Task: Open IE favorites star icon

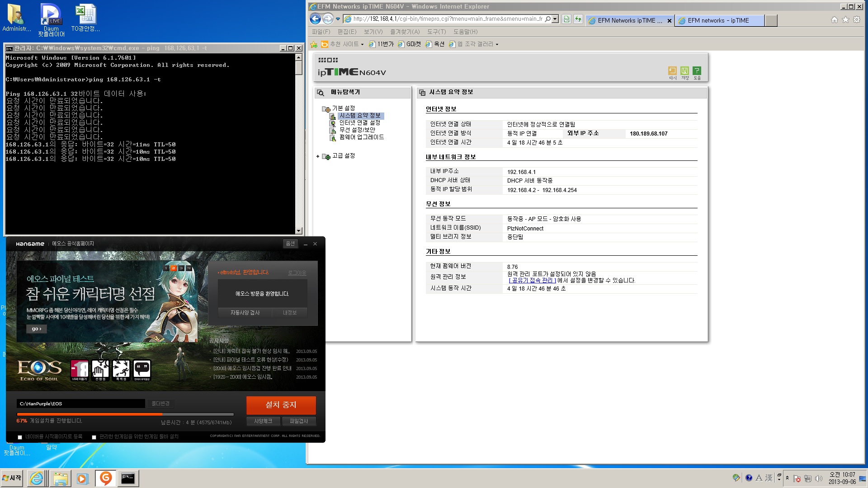Action: click(845, 20)
